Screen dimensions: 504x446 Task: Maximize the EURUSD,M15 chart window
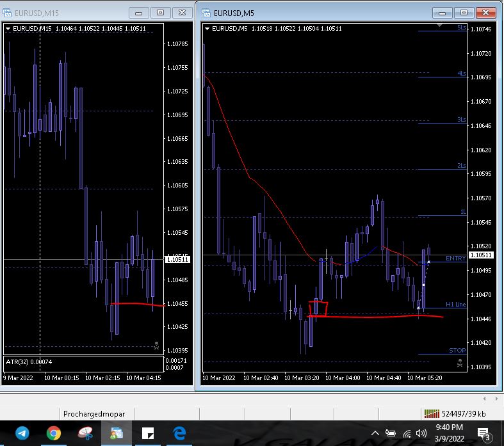pos(160,12)
